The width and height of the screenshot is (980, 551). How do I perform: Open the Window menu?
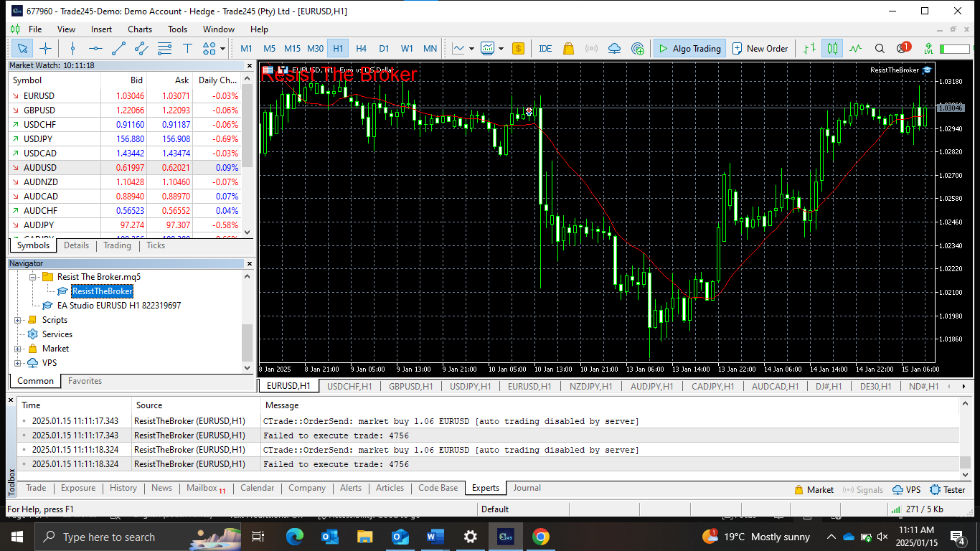pyautogui.click(x=219, y=29)
